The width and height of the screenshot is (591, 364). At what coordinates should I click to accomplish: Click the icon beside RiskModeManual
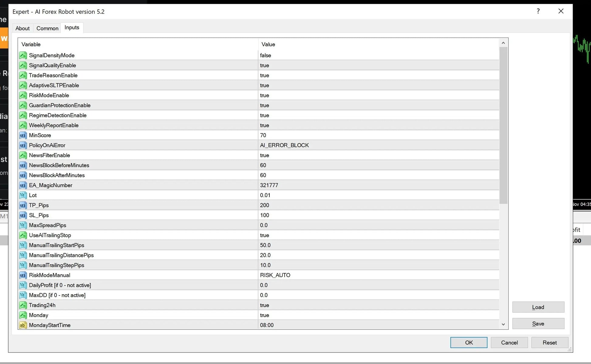click(23, 275)
